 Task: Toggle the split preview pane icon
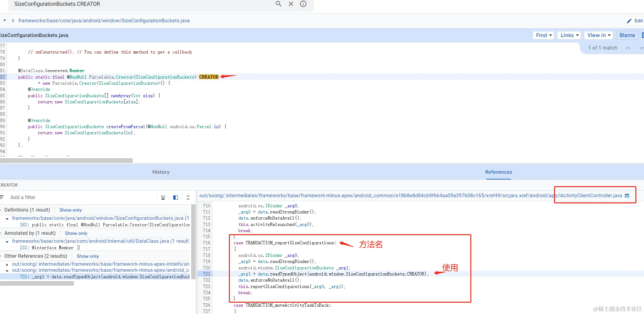coord(175,198)
